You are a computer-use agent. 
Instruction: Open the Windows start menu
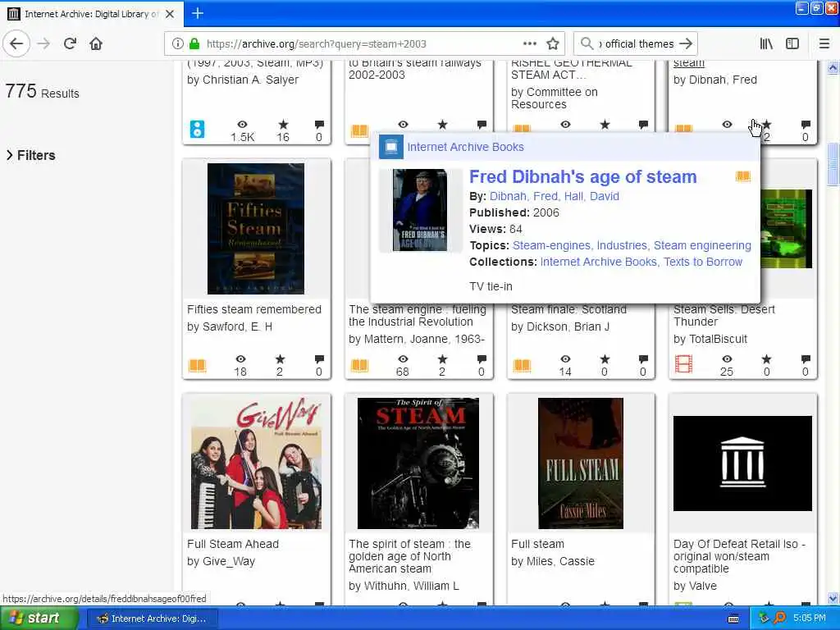pyautogui.click(x=39, y=619)
